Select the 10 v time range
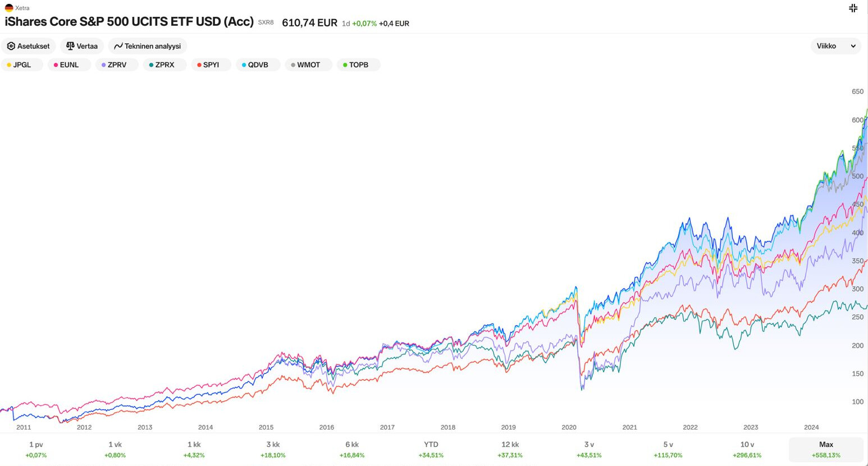Viewport: 868px width, 466px height. (747, 449)
